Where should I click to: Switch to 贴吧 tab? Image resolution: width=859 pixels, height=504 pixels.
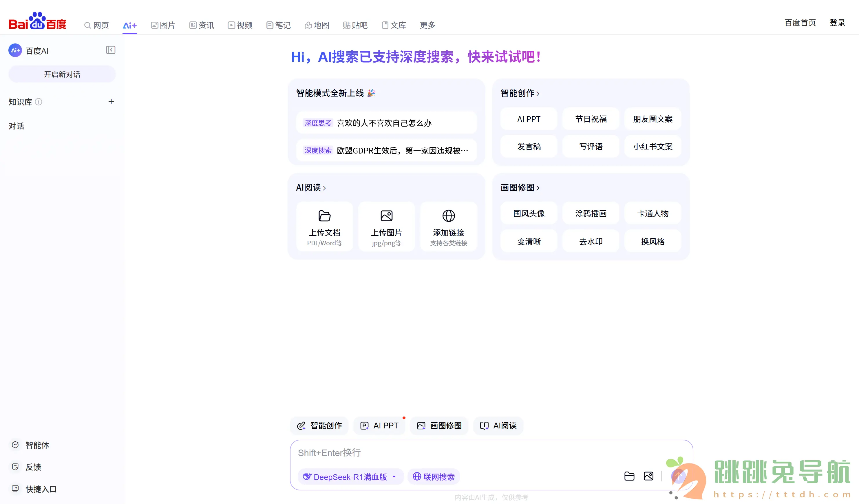click(355, 25)
